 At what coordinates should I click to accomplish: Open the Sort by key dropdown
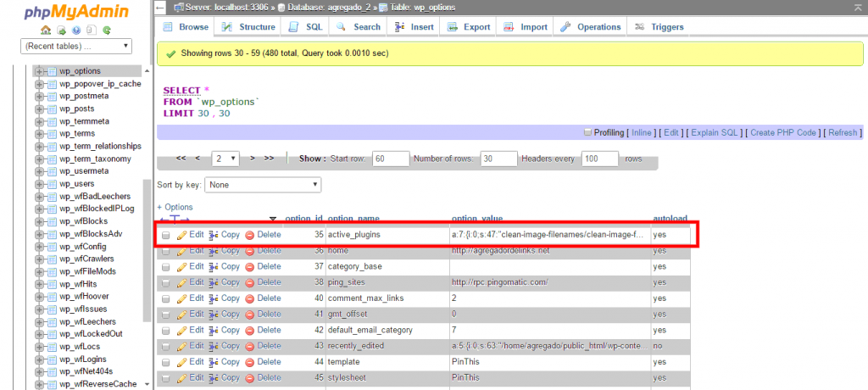264,184
